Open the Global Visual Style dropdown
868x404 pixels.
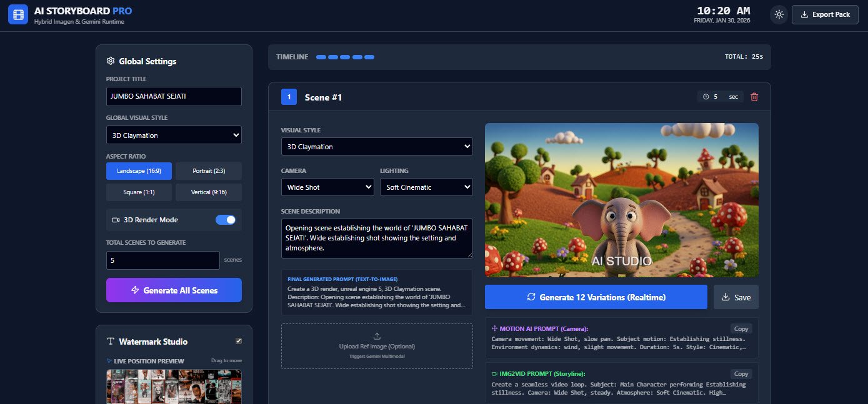(x=174, y=135)
